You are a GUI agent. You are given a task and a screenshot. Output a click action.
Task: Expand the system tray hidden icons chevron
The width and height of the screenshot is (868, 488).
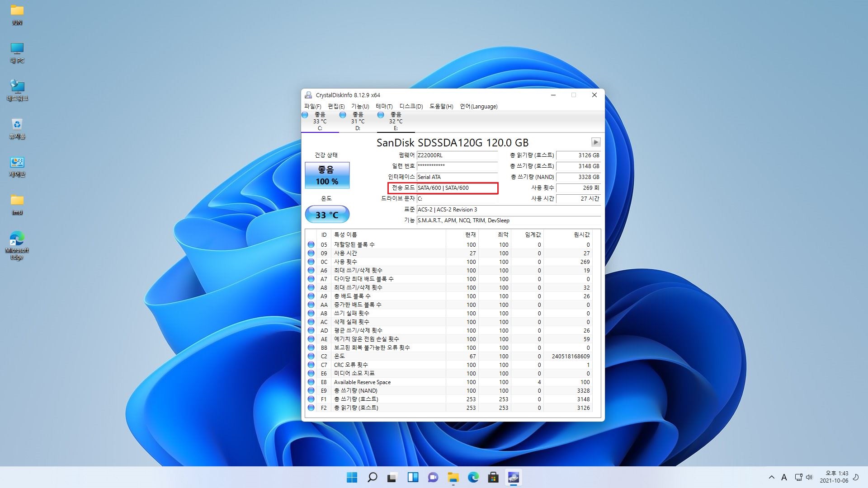point(771,477)
